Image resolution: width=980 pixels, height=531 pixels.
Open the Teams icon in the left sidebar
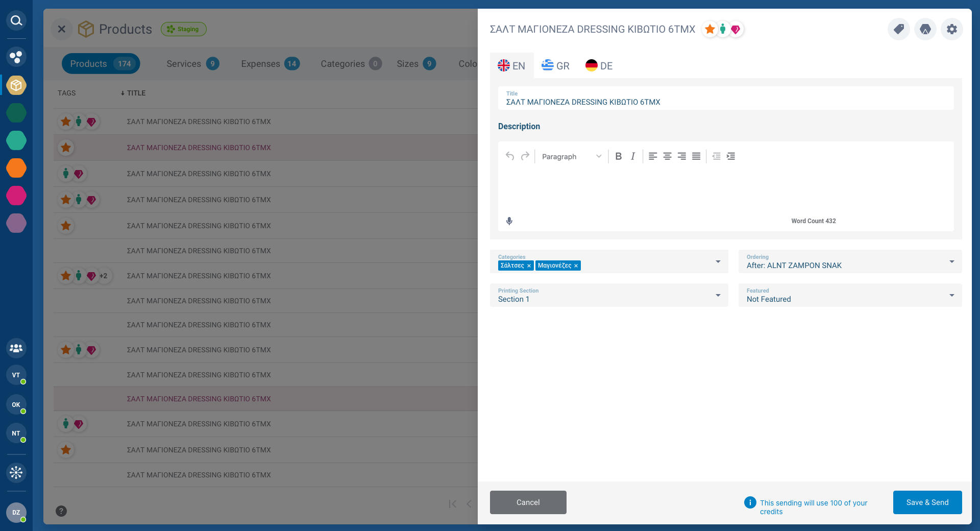coord(16,348)
